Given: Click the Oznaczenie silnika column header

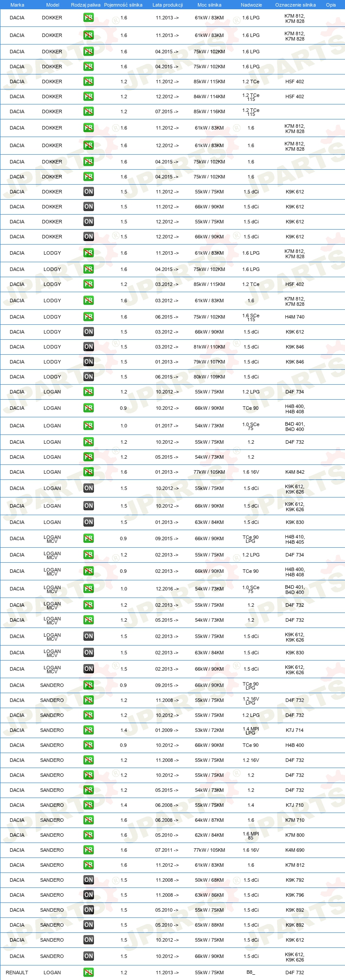Looking at the screenshot, I should coord(295,5).
